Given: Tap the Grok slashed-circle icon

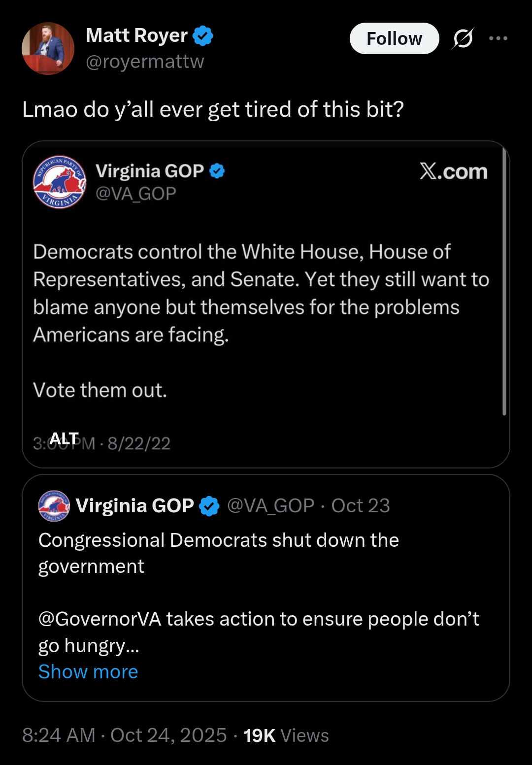Looking at the screenshot, I should pos(463,38).
